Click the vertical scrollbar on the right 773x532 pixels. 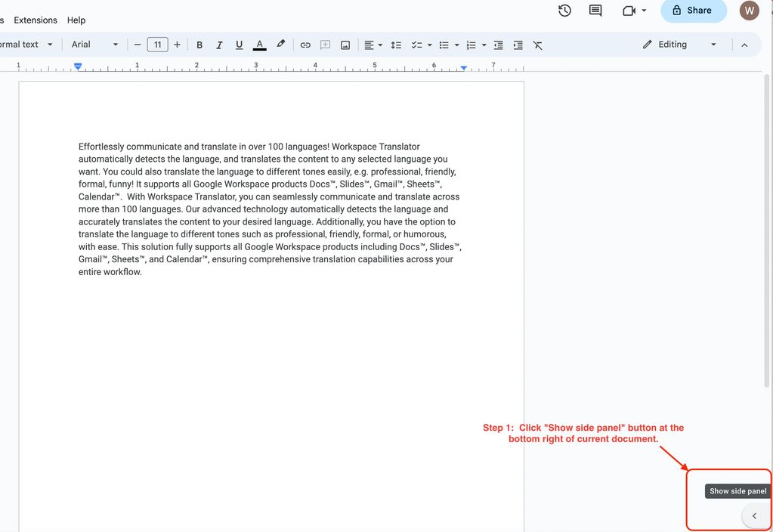(767, 230)
